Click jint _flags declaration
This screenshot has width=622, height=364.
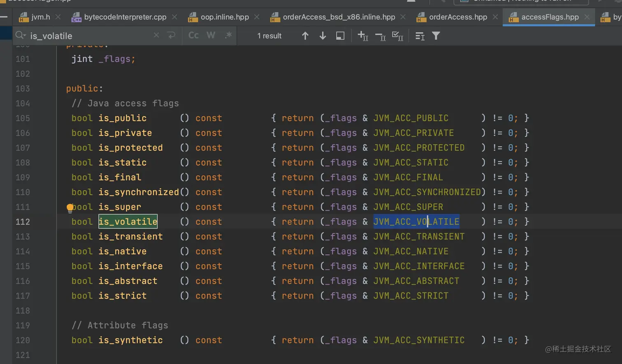pos(103,59)
